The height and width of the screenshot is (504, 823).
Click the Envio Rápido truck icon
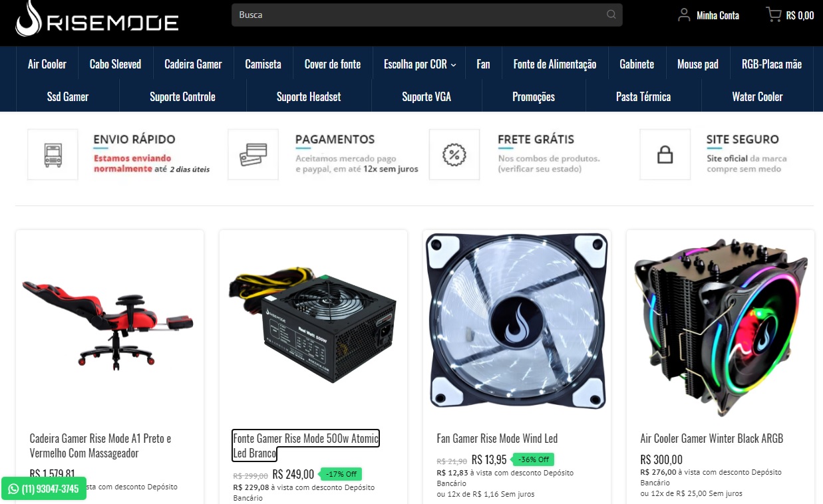53,154
